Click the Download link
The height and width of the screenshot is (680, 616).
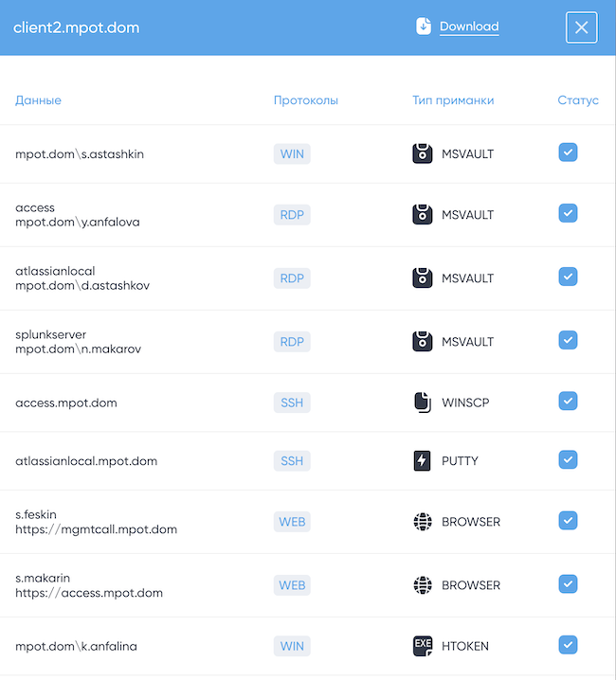[469, 27]
